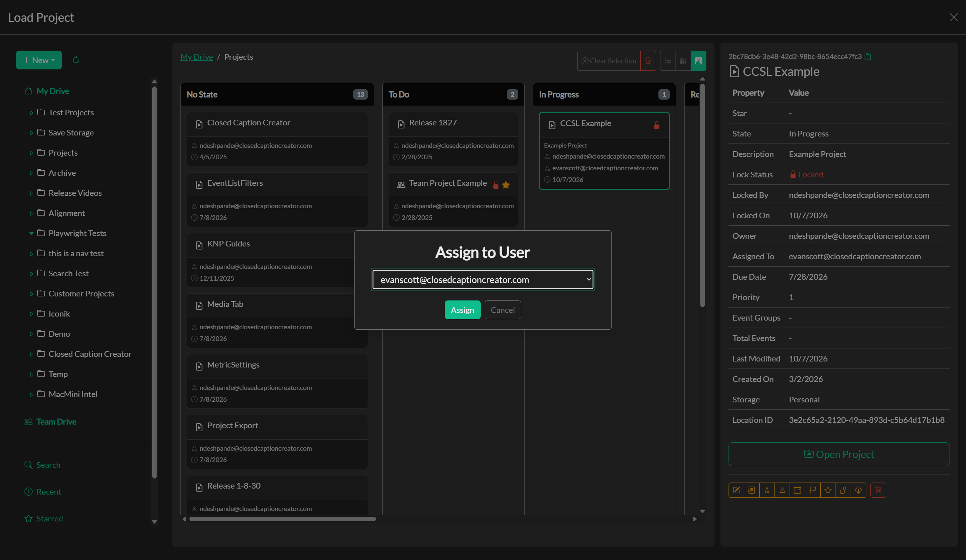Select the Demo folder
The image size is (966, 560).
[x=59, y=334]
